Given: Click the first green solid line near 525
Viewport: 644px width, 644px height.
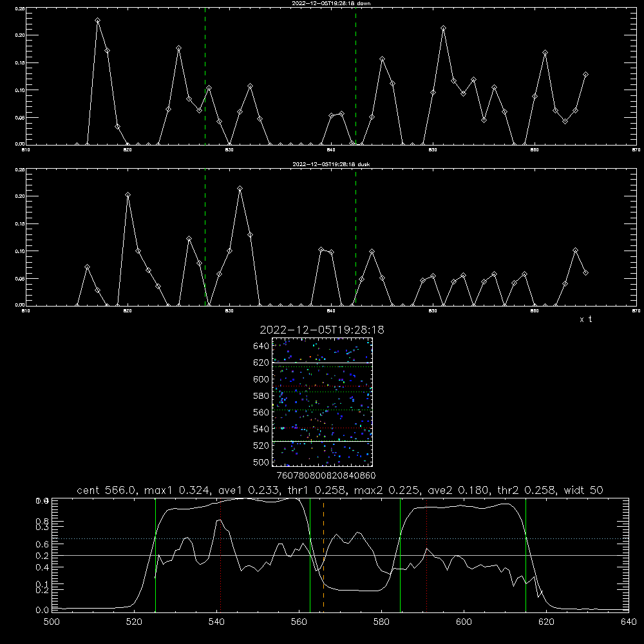Looking at the screenshot, I should tap(155, 554).
